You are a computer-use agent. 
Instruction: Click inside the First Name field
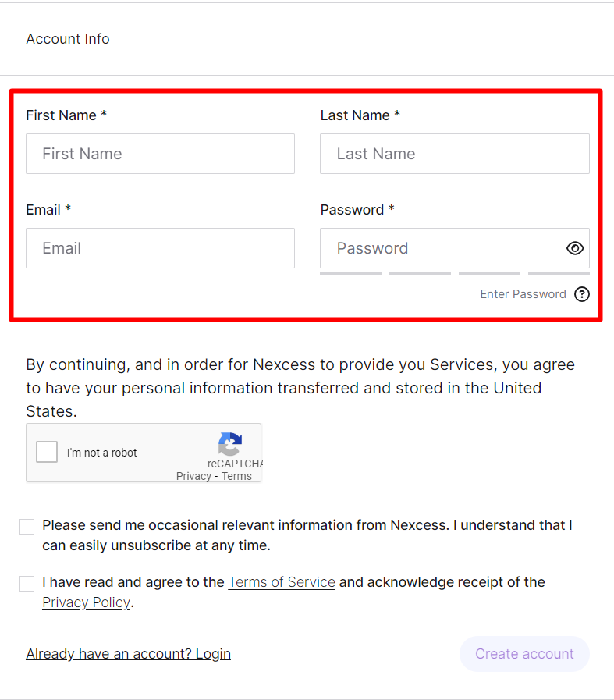[x=160, y=154]
